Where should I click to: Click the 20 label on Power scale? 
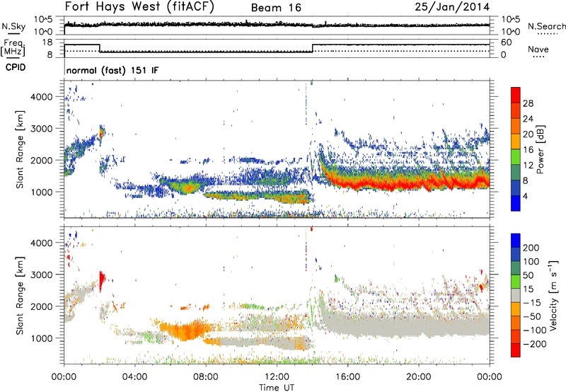point(528,134)
